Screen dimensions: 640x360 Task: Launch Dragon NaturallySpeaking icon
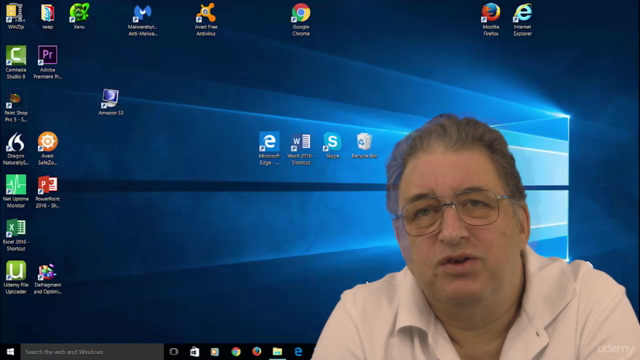[16, 148]
